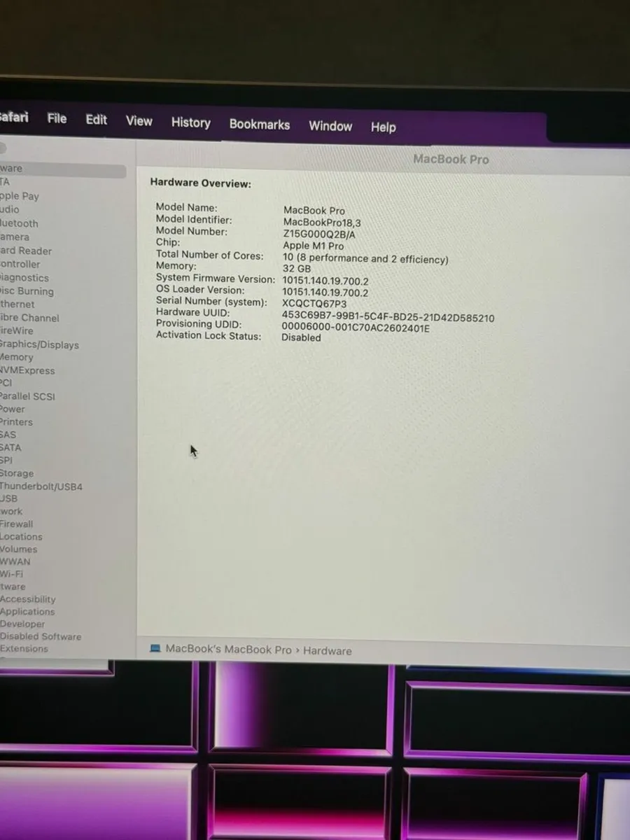630x840 pixels.
Task: Select WWAN in the sidebar
Action: [15, 561]
